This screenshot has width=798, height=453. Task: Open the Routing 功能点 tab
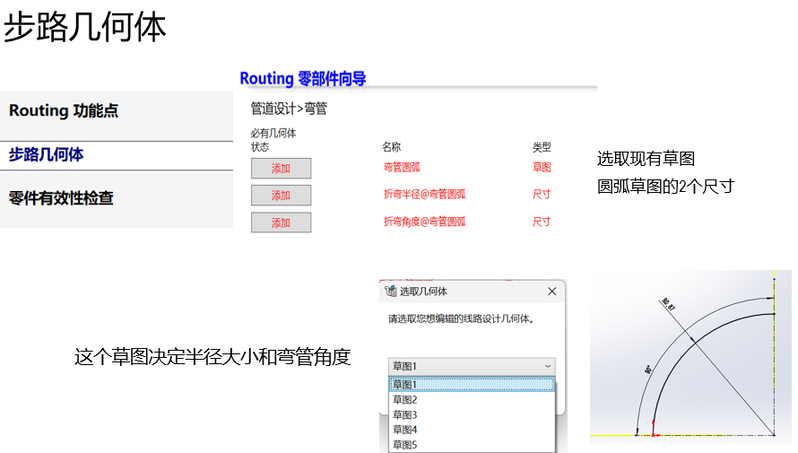116,116
